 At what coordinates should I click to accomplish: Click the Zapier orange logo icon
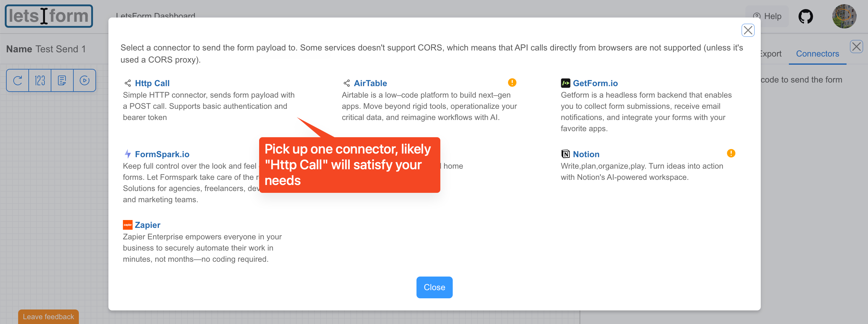coord(128,225)
